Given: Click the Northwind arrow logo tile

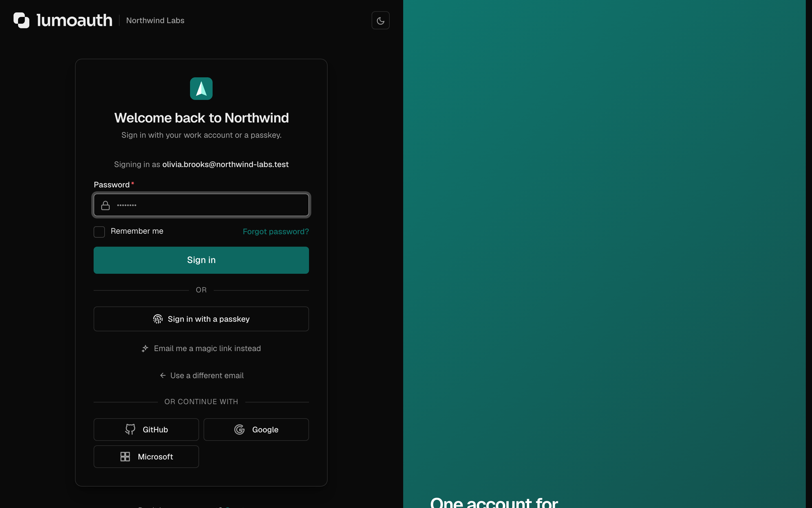Looking at the screenshot, I should (x=201, y=89).
